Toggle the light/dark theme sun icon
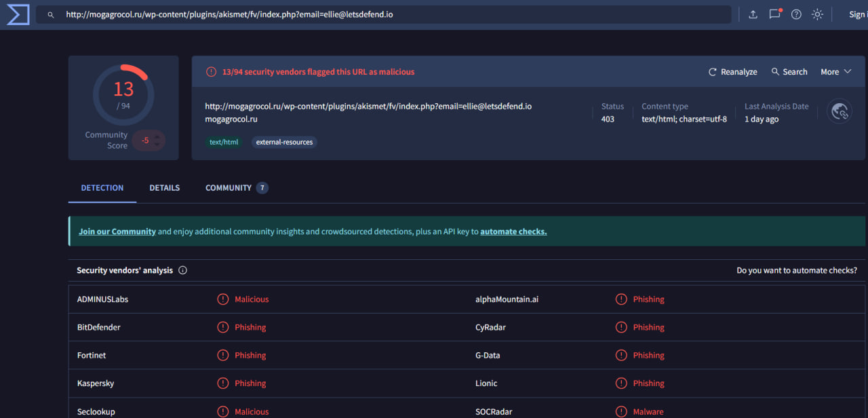The image size is (868, 418). (x=818, y=14)
